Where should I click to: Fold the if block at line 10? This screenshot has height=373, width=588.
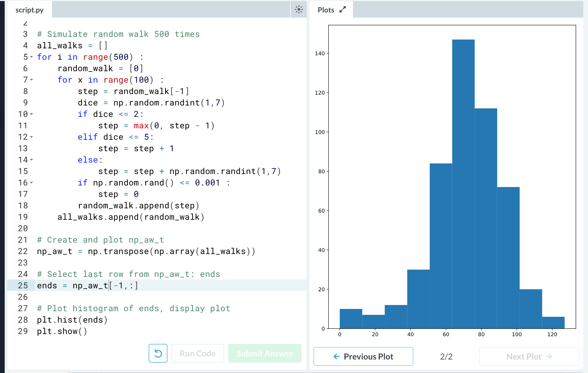pos(31,114)
